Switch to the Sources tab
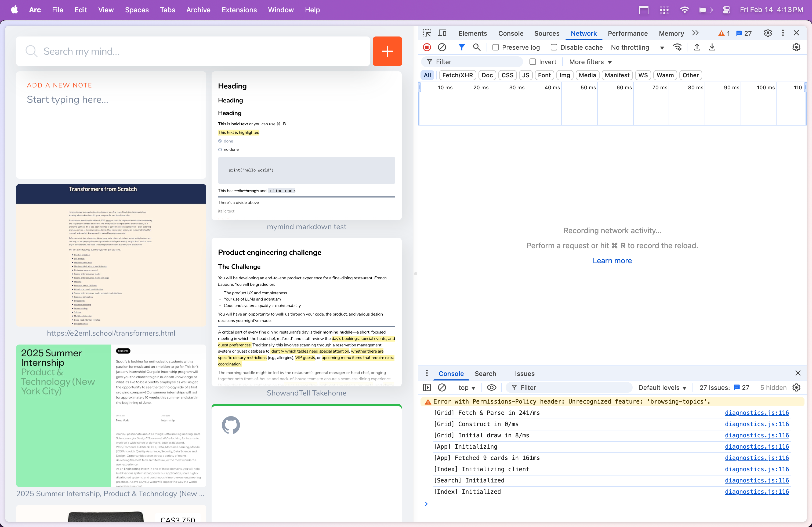 (546, 33)
